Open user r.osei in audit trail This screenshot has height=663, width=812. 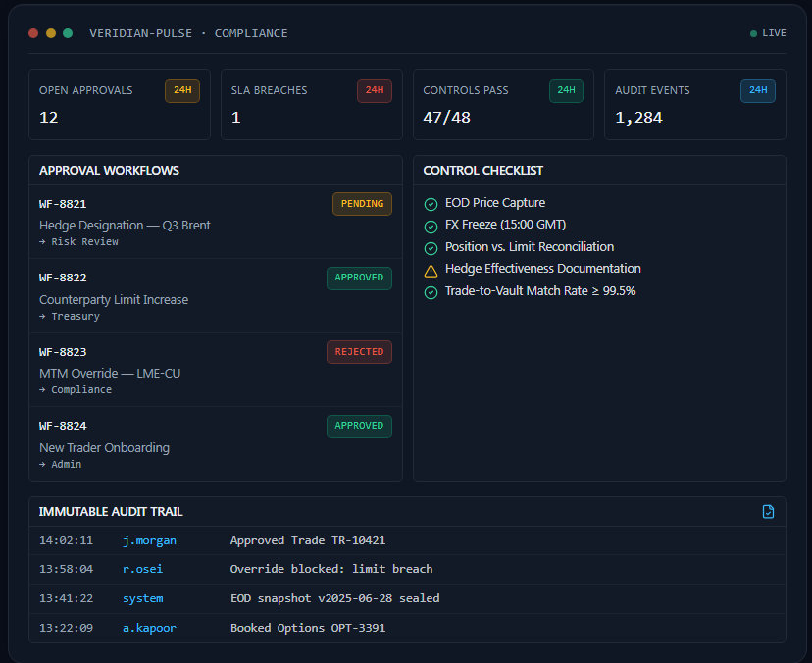click(x=142, y=569)
